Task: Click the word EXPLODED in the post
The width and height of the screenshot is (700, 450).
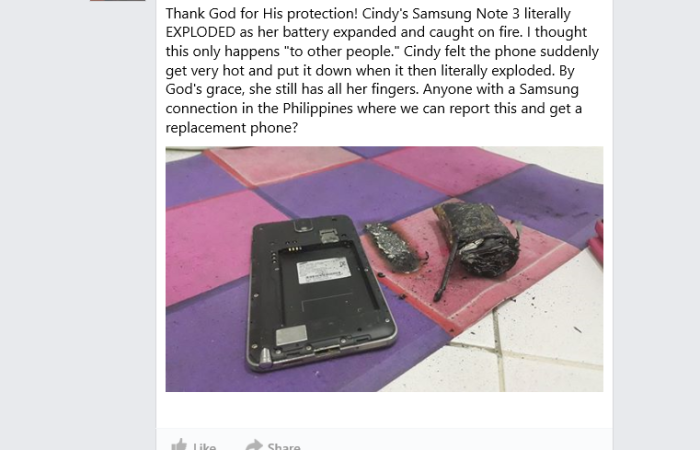Action: point(200,32)
